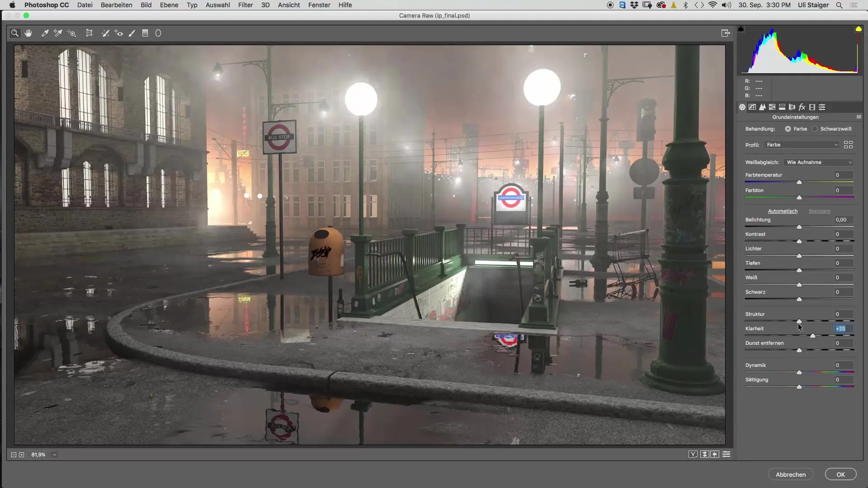
Task: Open the Bearbeiten menu
Action: (x=117, y=5)
